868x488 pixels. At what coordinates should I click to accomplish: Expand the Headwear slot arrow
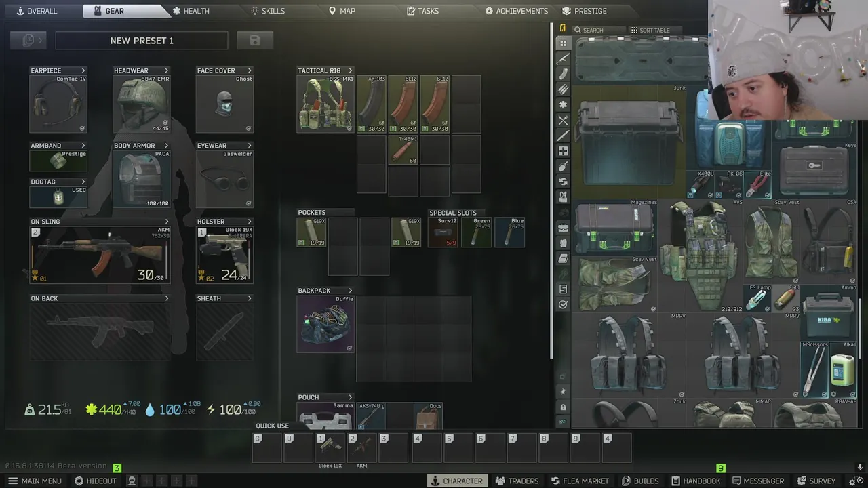[166, 70]
